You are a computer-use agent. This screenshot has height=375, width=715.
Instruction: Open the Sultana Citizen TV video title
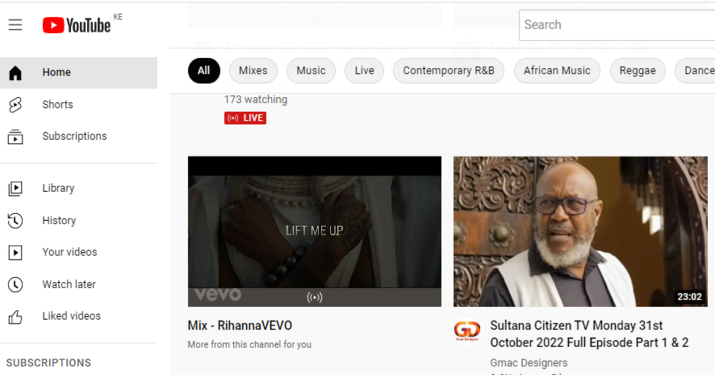click(589, 334)
